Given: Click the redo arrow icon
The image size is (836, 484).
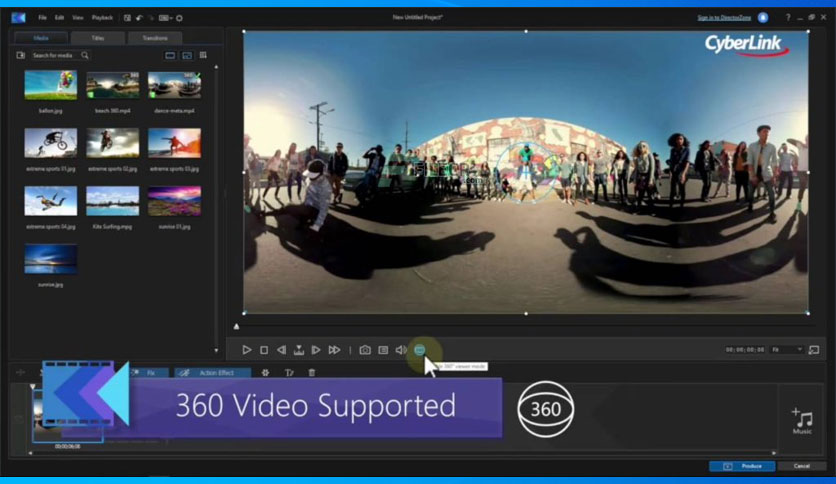Looking at the screenshot, I should click(x=151, y=18).
